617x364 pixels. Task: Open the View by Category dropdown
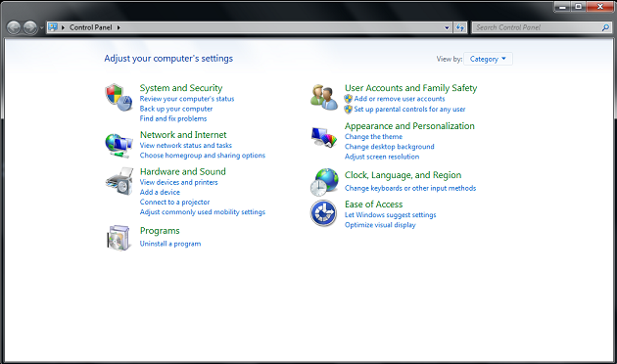coord(488,59)
